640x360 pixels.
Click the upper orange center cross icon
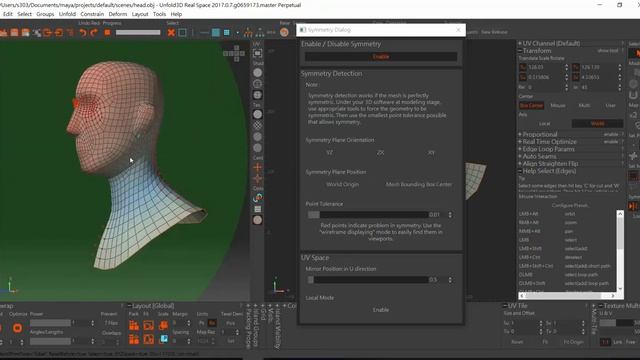click(258, 167)
